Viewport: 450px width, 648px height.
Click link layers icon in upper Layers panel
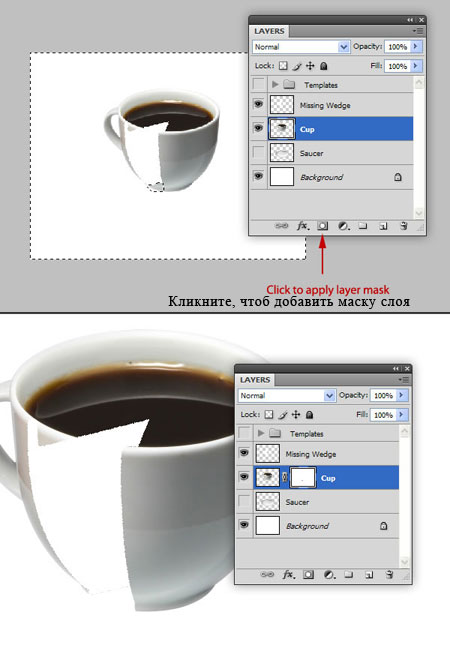coord(281,226)
